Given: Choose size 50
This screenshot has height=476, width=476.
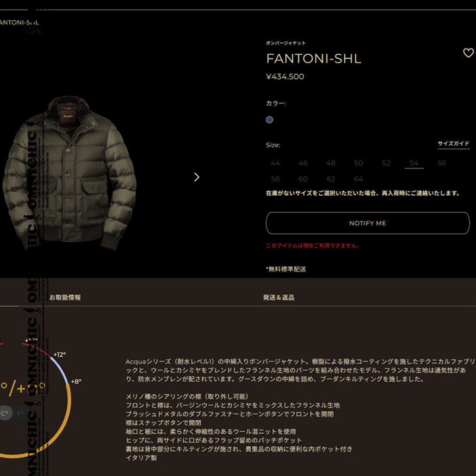Looking at the screenshot, I should click(x=358, y=163).
